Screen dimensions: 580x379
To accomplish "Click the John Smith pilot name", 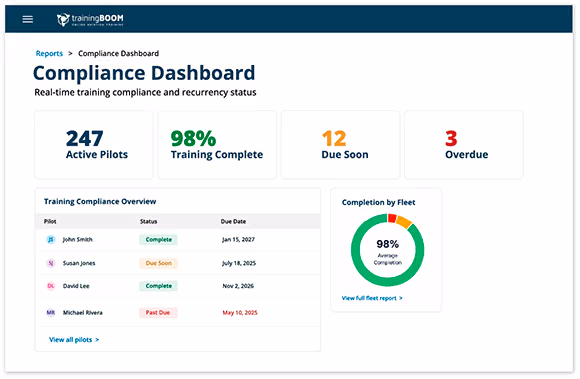I will point(78,240).
